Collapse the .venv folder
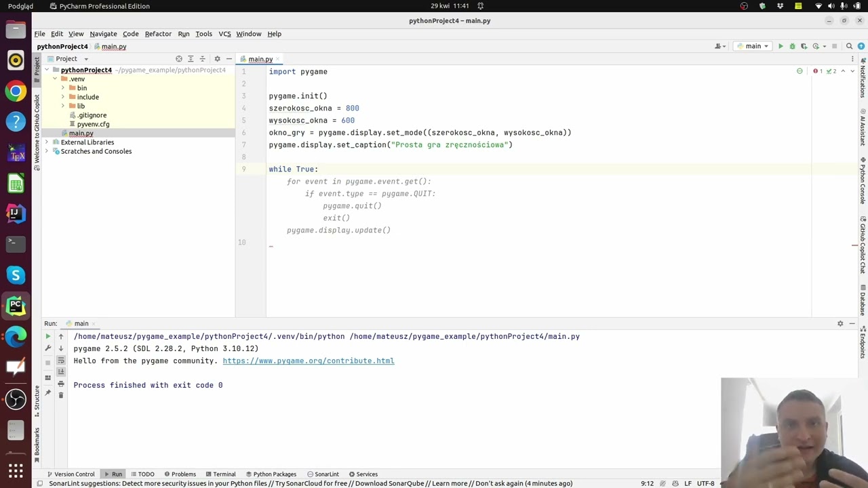 (55, 79)
